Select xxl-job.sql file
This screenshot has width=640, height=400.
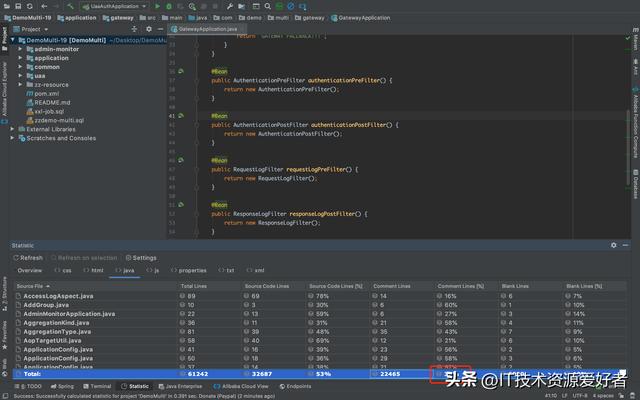(45, 111)
